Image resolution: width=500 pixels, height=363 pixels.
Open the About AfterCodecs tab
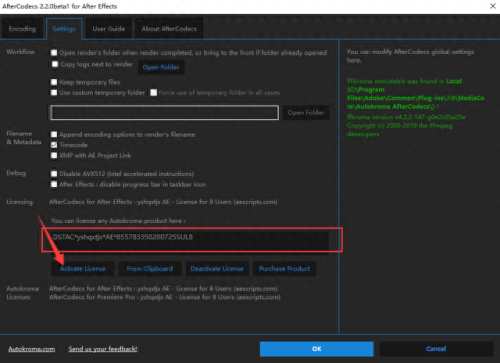[169, 29]
